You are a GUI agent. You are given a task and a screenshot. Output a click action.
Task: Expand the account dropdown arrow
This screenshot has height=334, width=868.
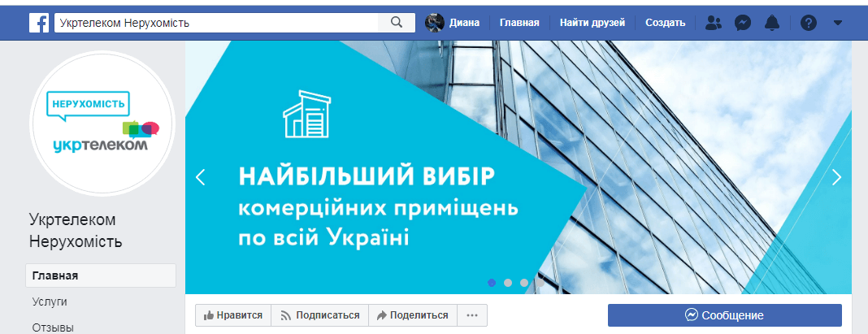coord(838,23)
